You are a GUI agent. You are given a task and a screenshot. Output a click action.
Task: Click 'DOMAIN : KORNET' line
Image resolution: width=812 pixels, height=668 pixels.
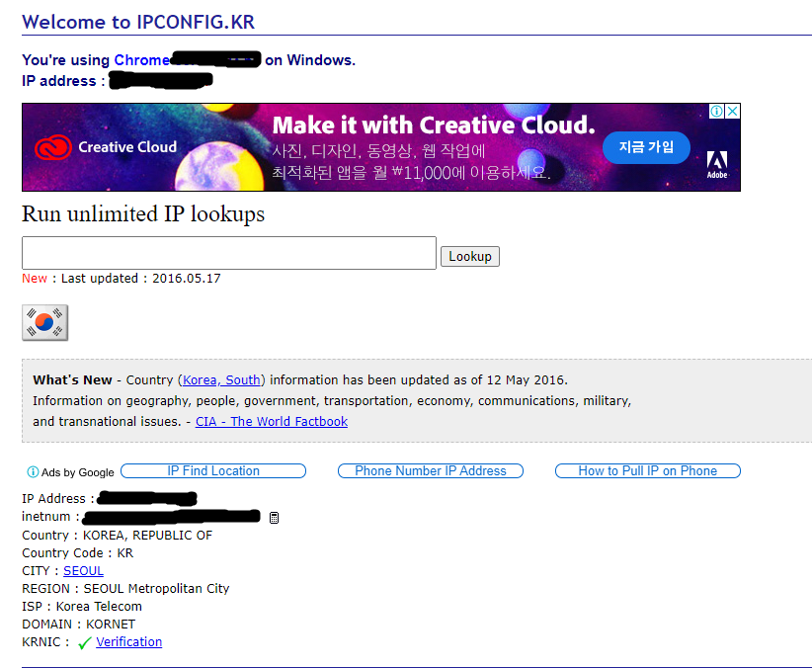point(79,624)
